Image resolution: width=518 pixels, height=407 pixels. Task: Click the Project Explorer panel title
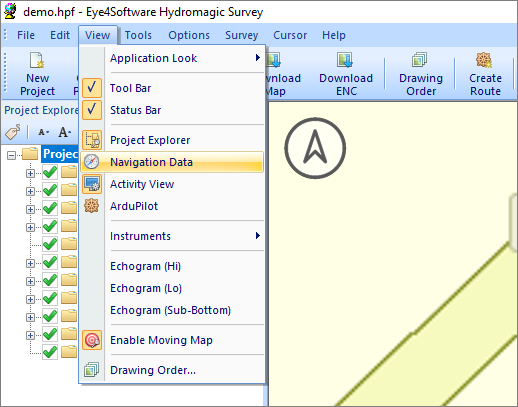(41, 110)
